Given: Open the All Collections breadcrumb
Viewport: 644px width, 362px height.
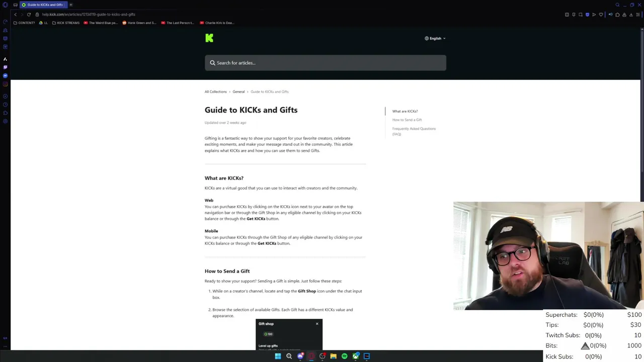Looking at the screenshot, I should pyautogui.click(x=215, y=92).
